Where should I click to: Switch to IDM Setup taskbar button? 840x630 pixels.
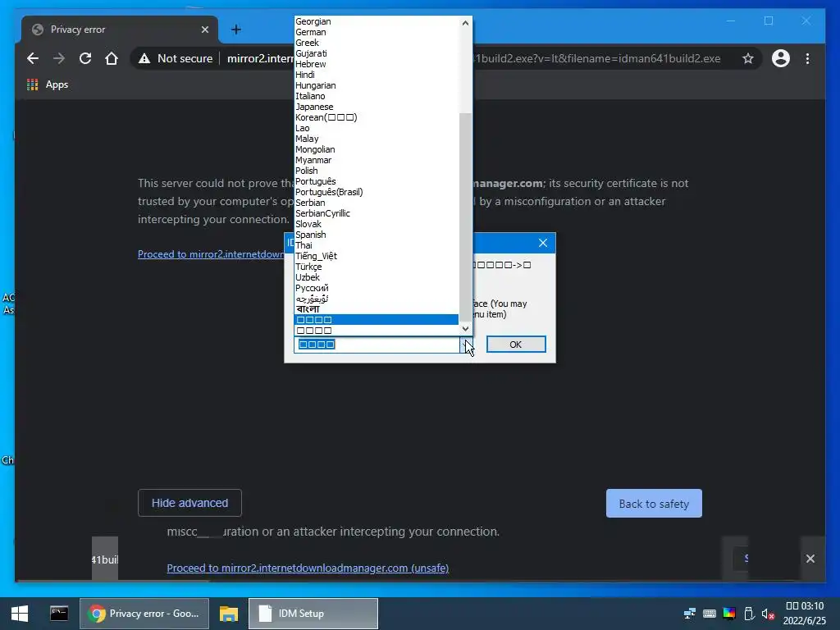click(x=313, y=614)
